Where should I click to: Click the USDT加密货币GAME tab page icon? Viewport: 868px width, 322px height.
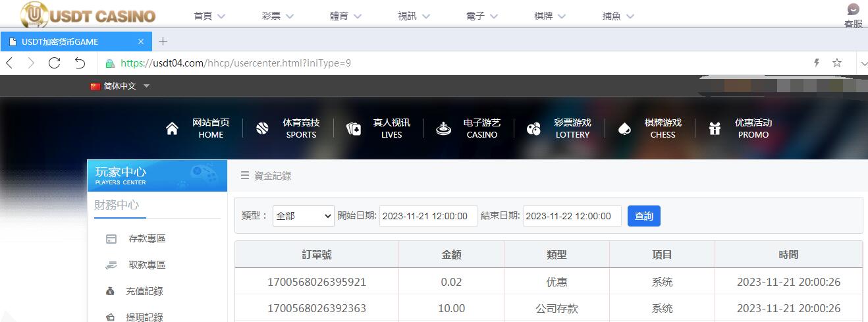(13, 41)
